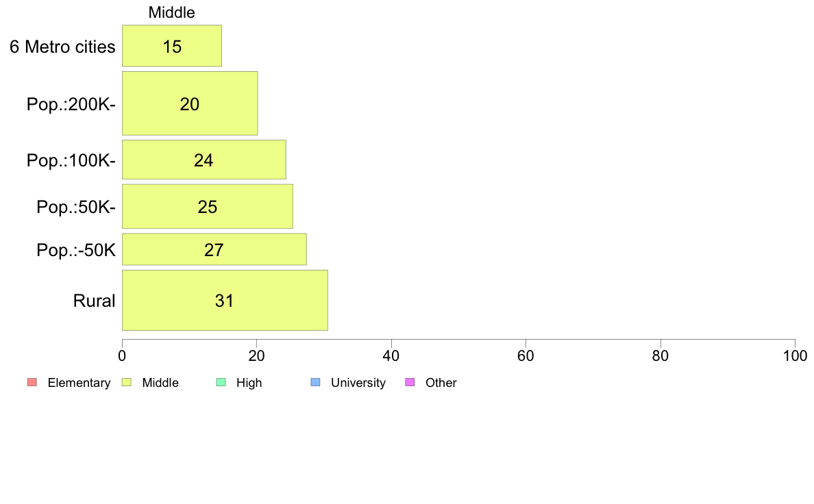Click the University blue legend swatch
The height and width of the screenshot is (504, 814).
pos(316,383)
